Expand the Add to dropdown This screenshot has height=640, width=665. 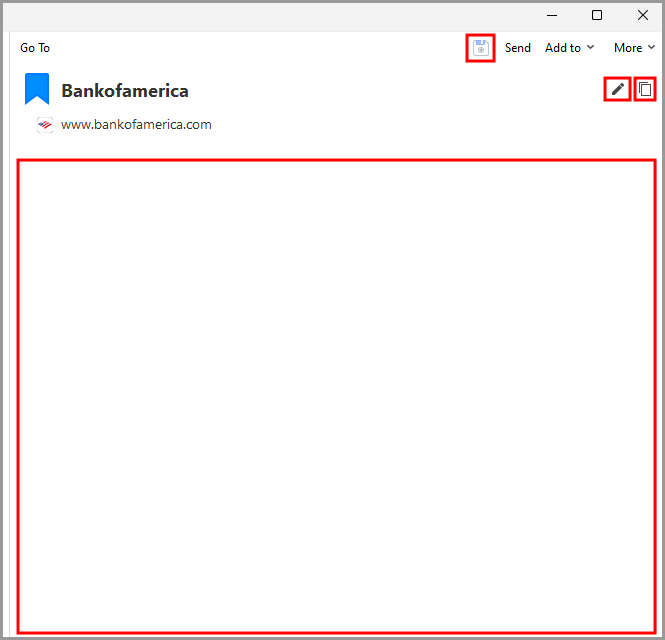[x=570, y=48]
